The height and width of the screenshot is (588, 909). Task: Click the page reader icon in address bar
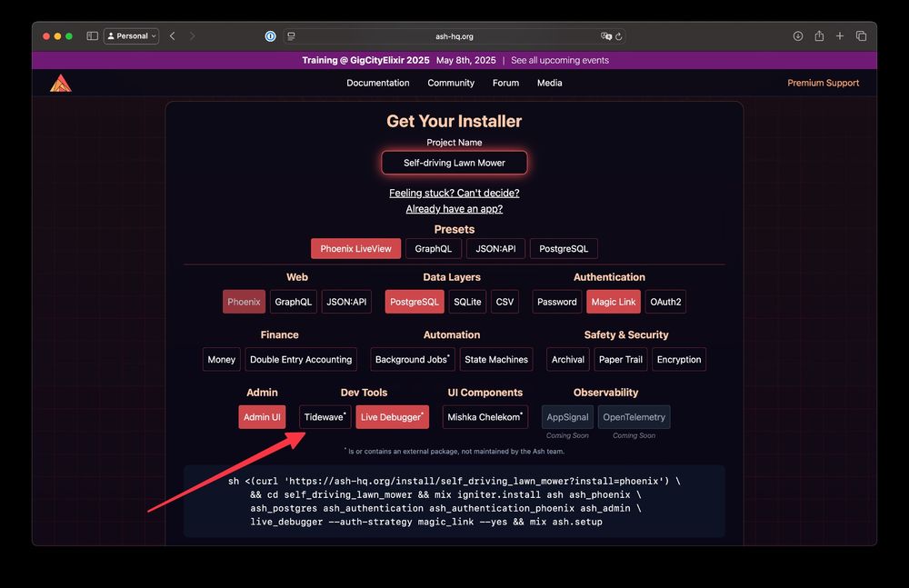(291, 36)
